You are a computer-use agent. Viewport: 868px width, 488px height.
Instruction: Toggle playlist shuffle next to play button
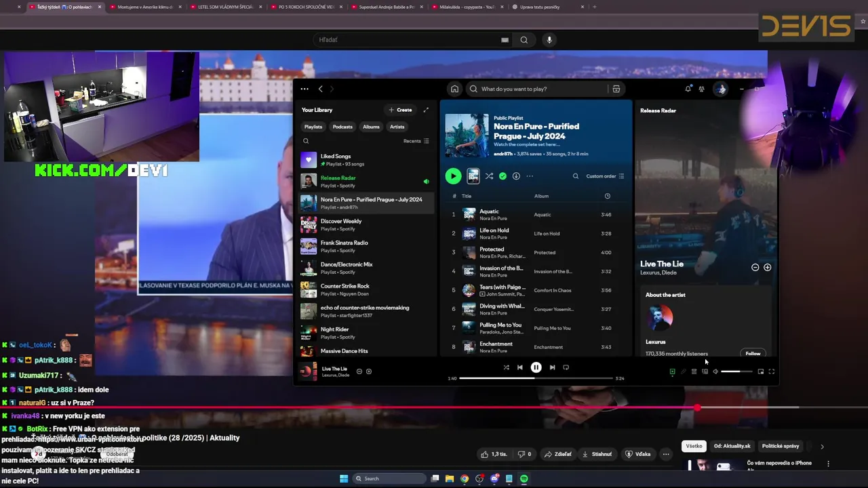pos(489,176)
